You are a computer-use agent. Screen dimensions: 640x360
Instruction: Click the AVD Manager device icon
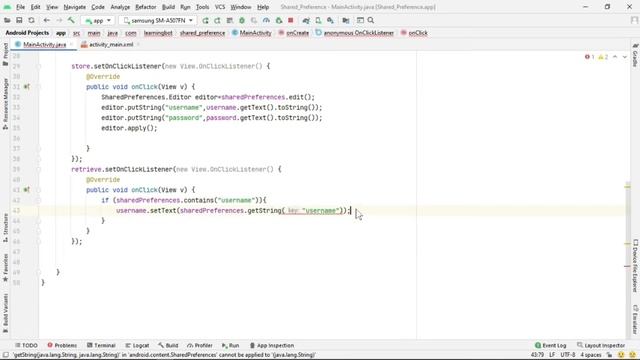318,20
